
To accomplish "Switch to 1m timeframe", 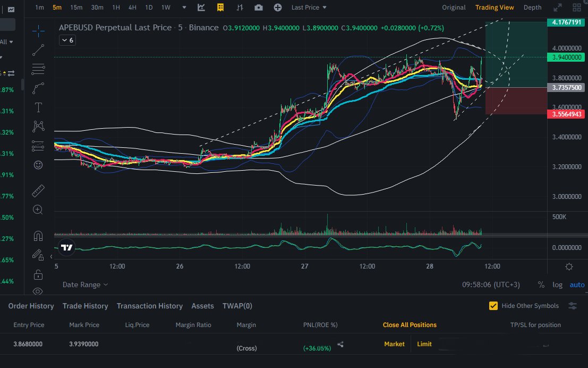I will point(39,7).
